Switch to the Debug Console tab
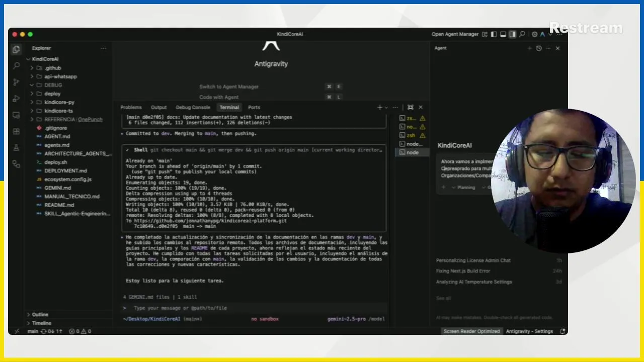This screenshot has width=644, height=362. 193,107
